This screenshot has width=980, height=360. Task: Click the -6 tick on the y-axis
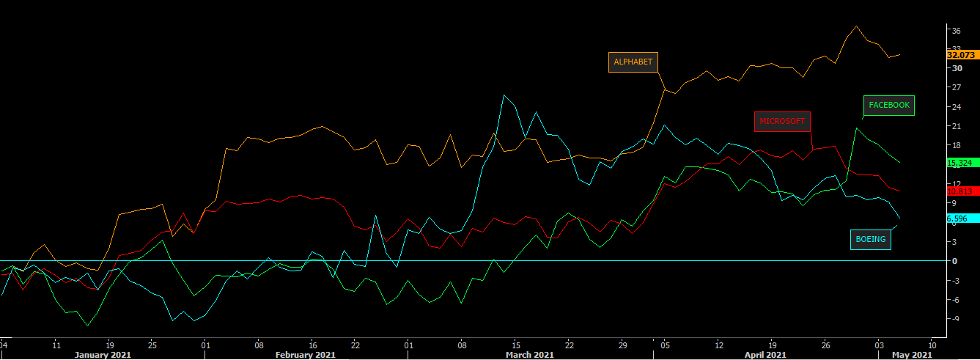click(956, 299)
